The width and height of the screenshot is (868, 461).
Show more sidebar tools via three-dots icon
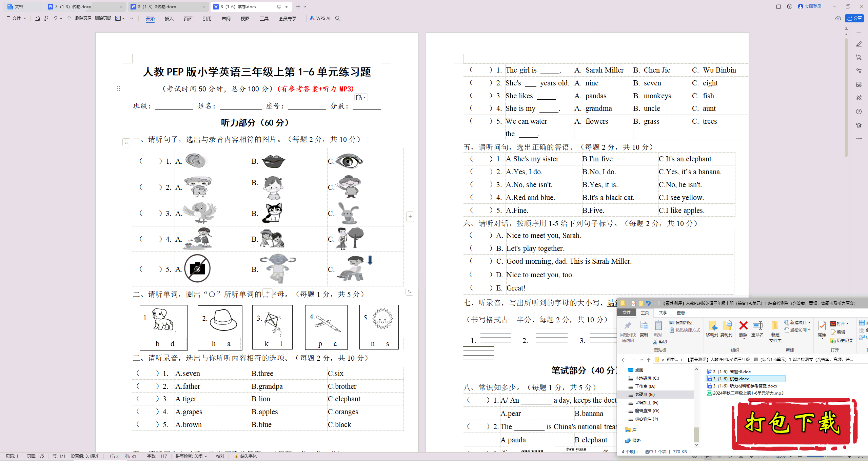pos(859,139)
